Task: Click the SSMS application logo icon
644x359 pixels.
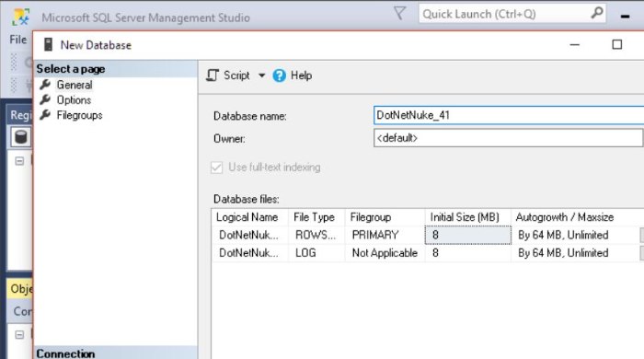Action: (x=20, y=17)
